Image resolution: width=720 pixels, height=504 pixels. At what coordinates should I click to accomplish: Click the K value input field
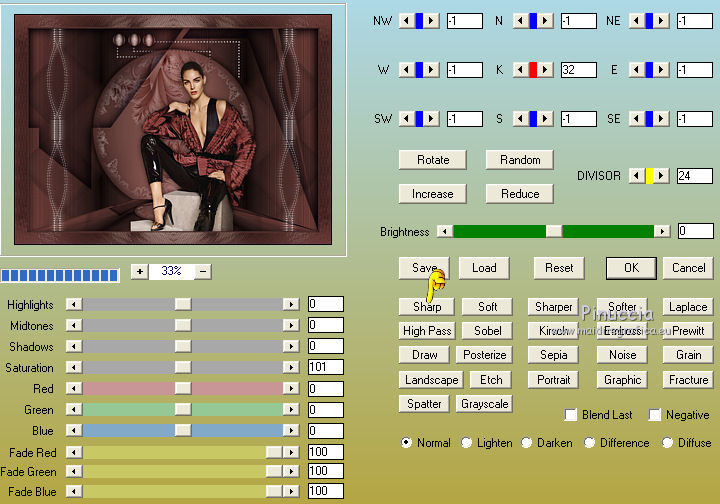[579, 70]
